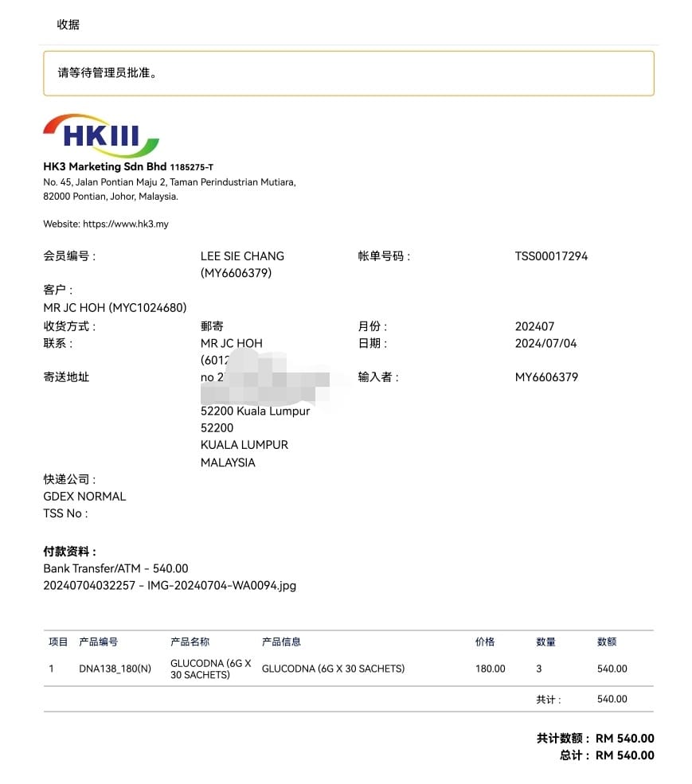
Task: Click the 产品名称 column header
Action: [x=190, y=642]
